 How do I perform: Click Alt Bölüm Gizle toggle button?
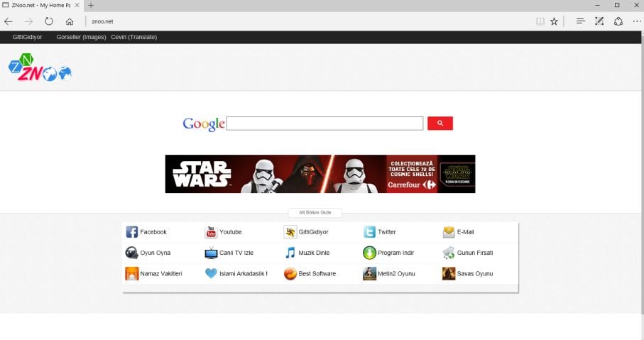click(x=315, y=212)
